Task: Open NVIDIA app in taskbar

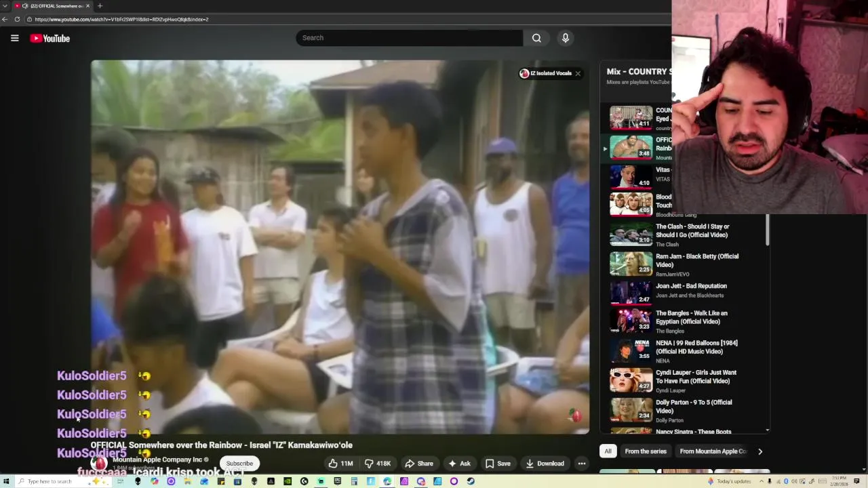Action: tap(287, 481)
